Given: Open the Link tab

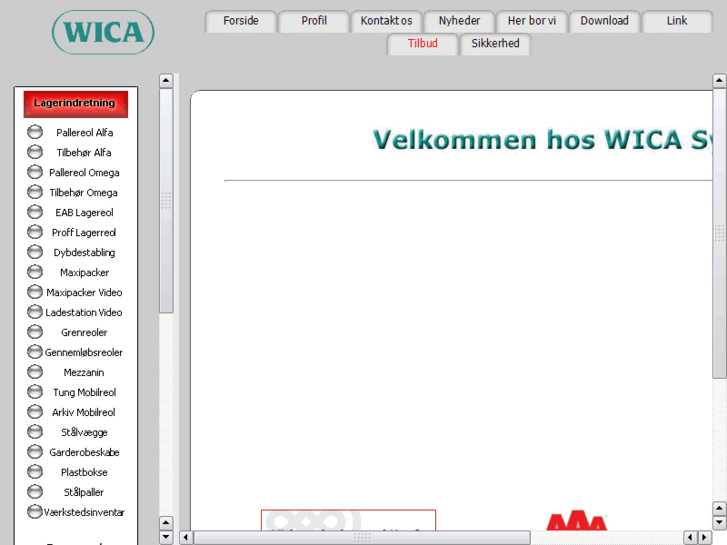Looking at the screenshot, I should coord(677,21).
